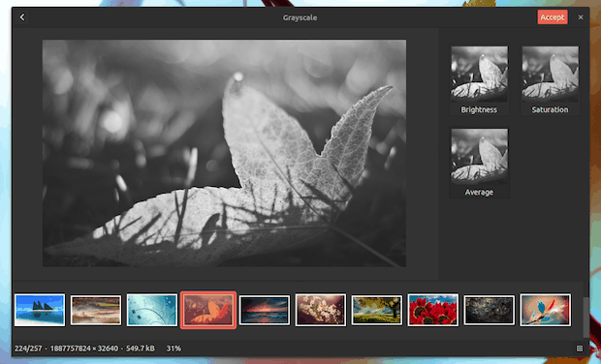The width and height of the screenshot is (601, 364).
Task: Select the highlighted leaf thumbnail
Action: [x=208, y=310]
